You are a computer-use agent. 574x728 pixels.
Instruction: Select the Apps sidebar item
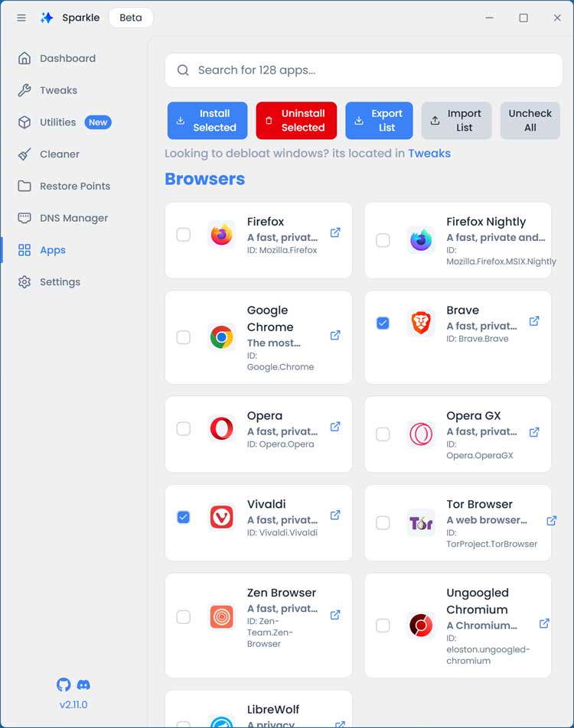(x=53, y=250)
